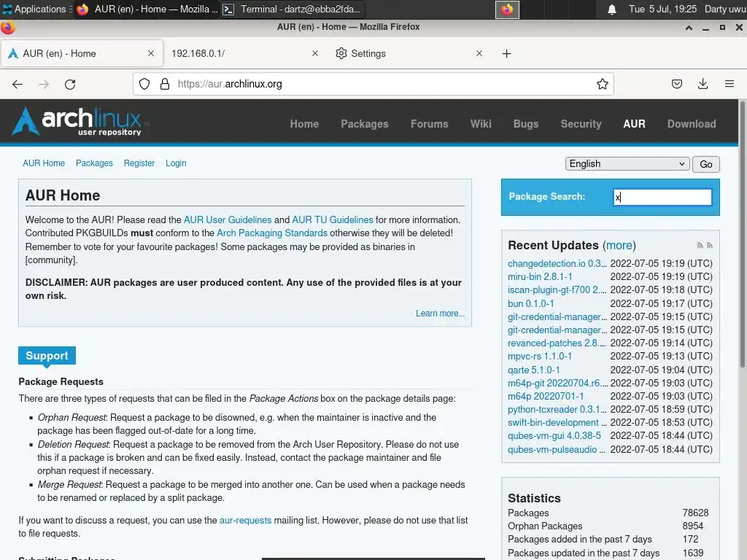
Task: Click the AUR Home sub-navigation link
Action: coord(44,163)
